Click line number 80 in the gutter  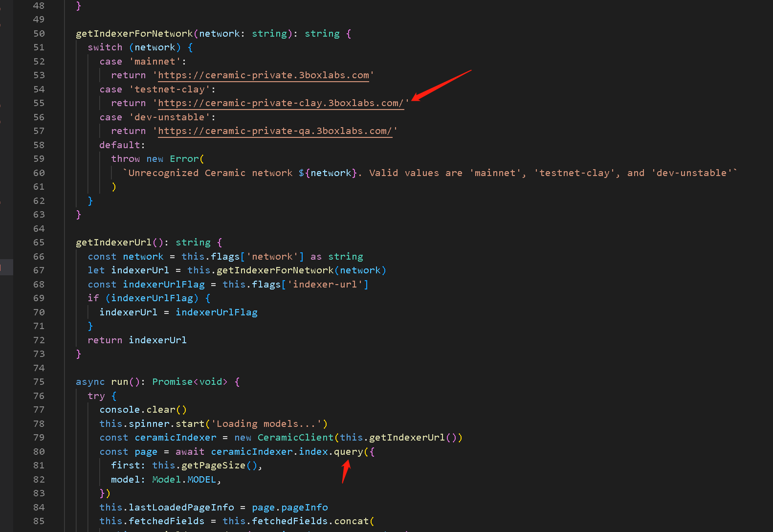[x=39, y=452]
